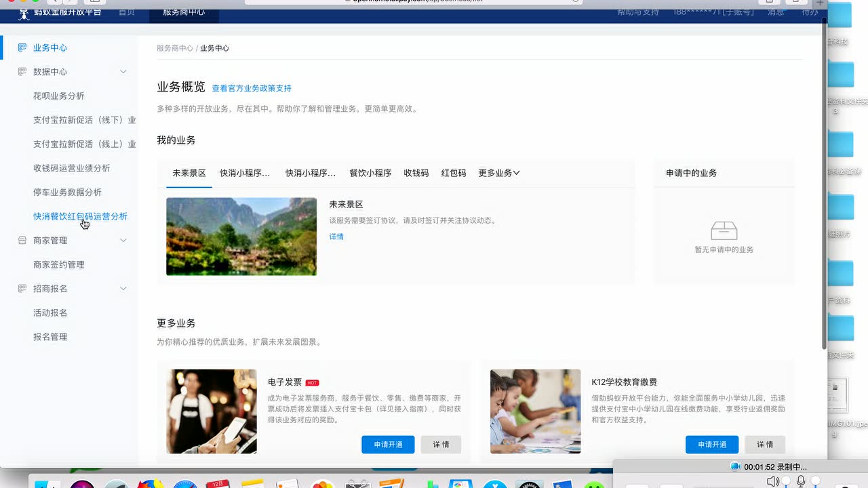868x488 pixels.
Task: Open Calendar from the Dock
Action: point(218,484)
